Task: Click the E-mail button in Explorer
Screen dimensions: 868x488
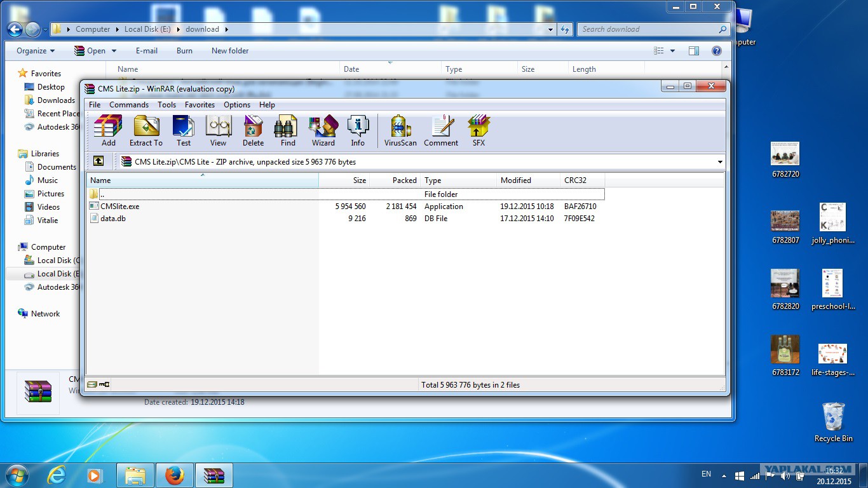Action: (x=147, y=51)
